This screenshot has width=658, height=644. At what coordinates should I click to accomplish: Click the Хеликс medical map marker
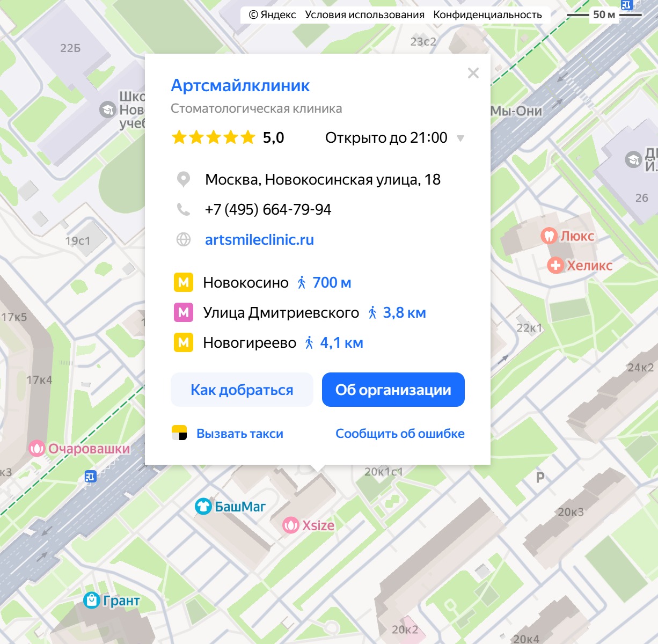[x=555, y=265]
